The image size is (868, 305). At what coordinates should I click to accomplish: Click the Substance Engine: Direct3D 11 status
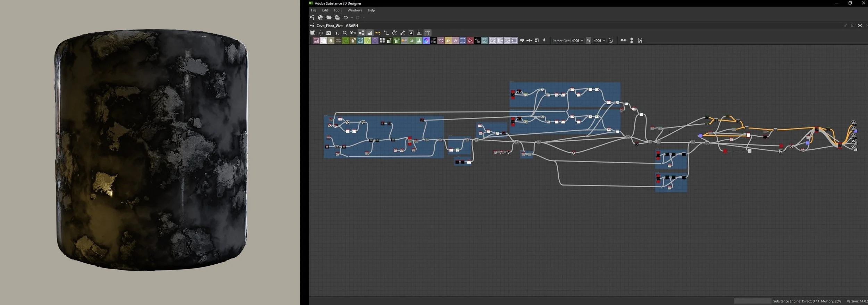click(796, 301)
